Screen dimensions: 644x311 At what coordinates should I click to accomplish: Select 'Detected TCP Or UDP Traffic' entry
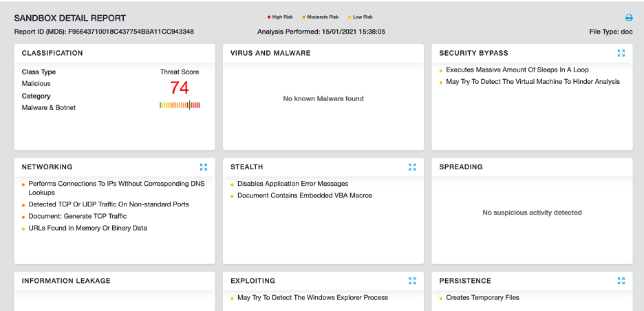[x=108, y=204]
